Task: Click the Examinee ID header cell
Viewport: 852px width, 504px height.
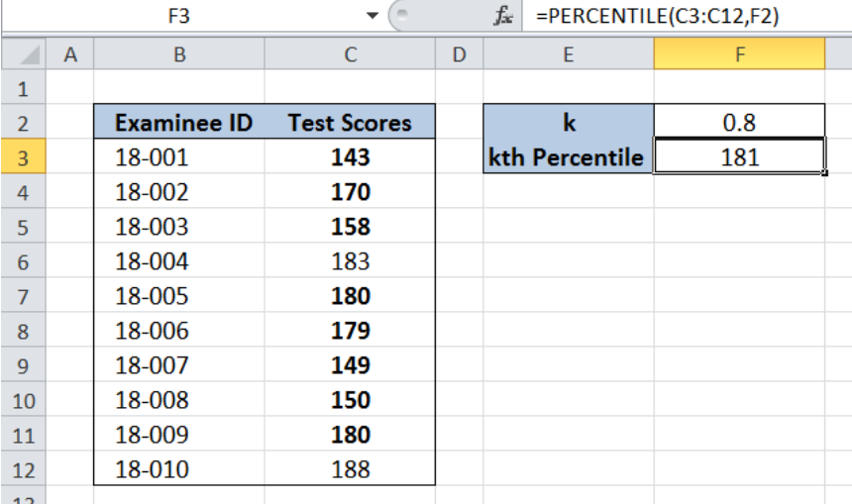Action: pyautogui.click(x=179, y=122)
